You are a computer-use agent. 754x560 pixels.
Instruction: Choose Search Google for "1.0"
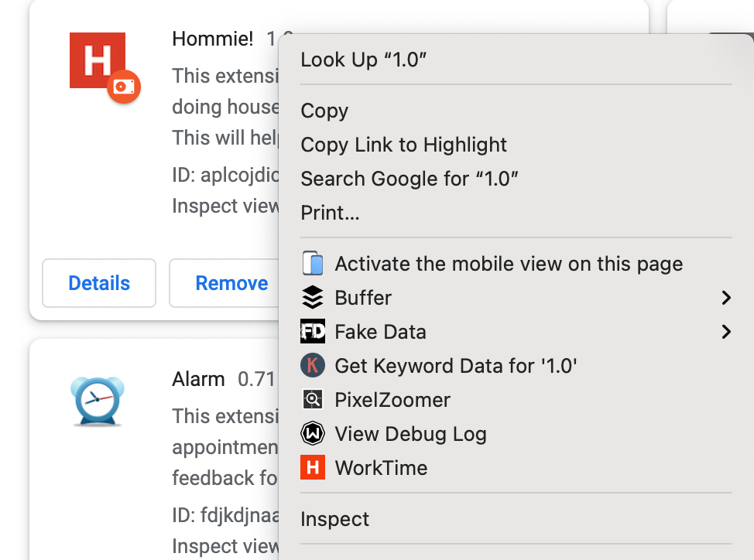tap(409, 179)
